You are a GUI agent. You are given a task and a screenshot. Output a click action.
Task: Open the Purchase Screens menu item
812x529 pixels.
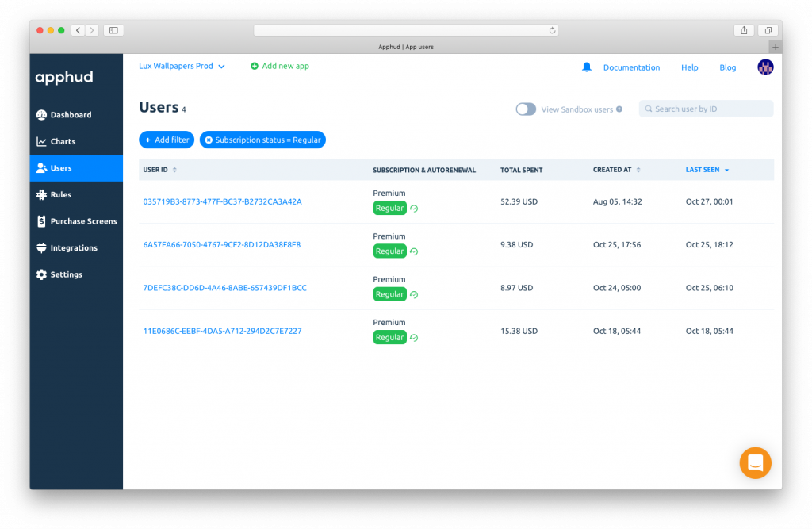click(x=76, y=221)
